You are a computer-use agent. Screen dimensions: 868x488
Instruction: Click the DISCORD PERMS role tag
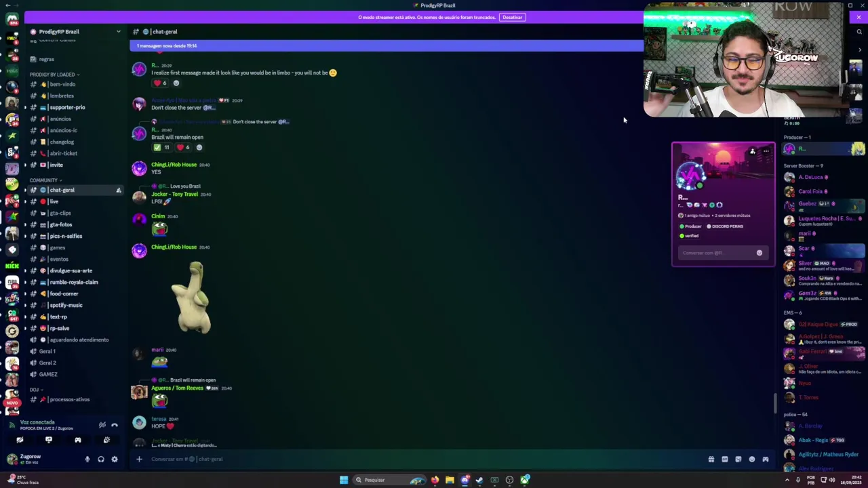pos(726,226)
